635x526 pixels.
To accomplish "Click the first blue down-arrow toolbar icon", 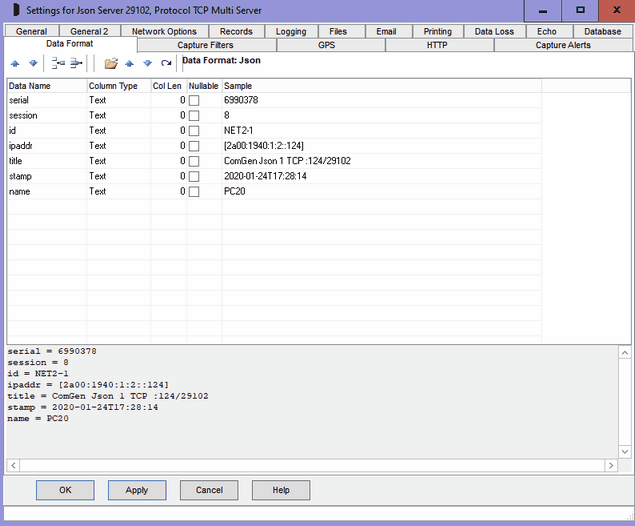I will point(33,63).
